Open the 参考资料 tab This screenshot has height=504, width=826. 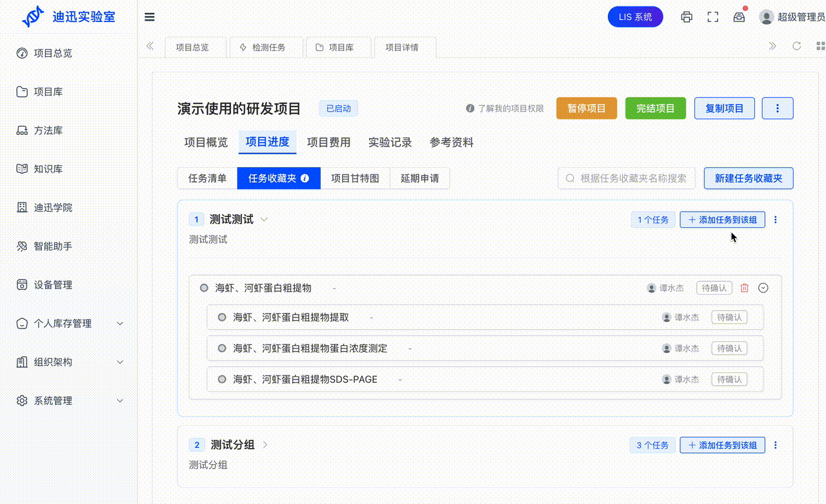[x=452, y=143]
